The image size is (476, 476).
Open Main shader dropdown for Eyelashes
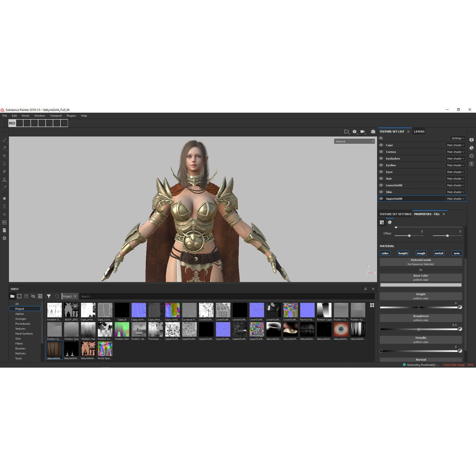point(455,159)
